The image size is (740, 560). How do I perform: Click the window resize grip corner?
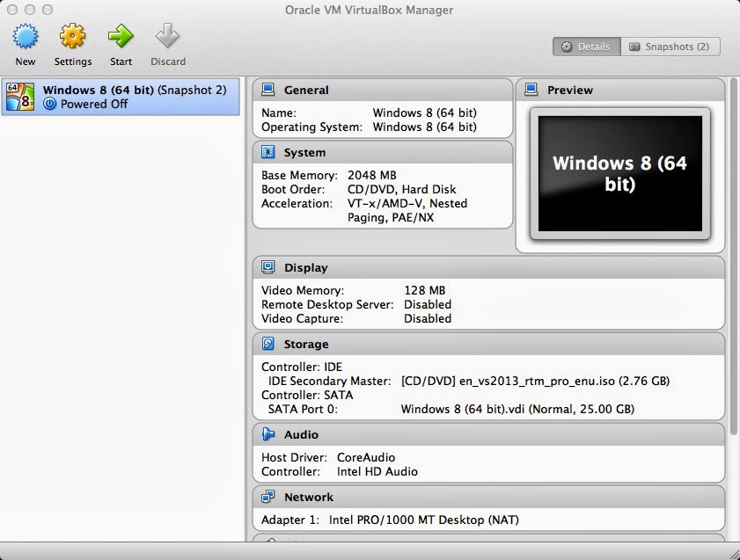(x=734, y=555)
